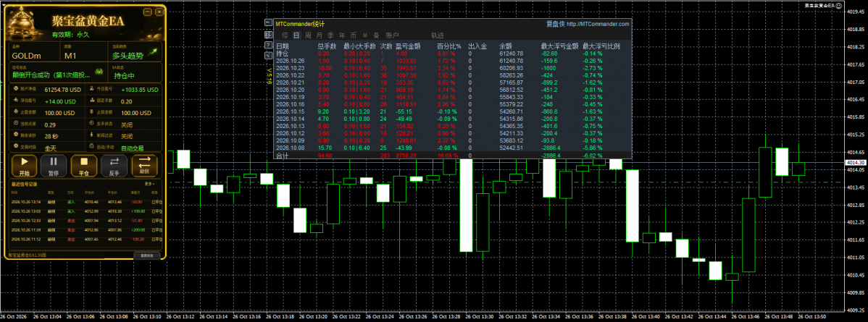This screenshot has height=322, width=868.
Task: Select the 月 monthly tab
Action: pyautogui.click(x=319, y=35)
